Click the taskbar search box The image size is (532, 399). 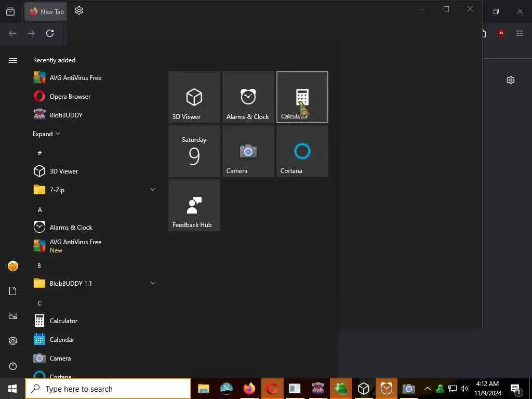click(x=108, y=389)
